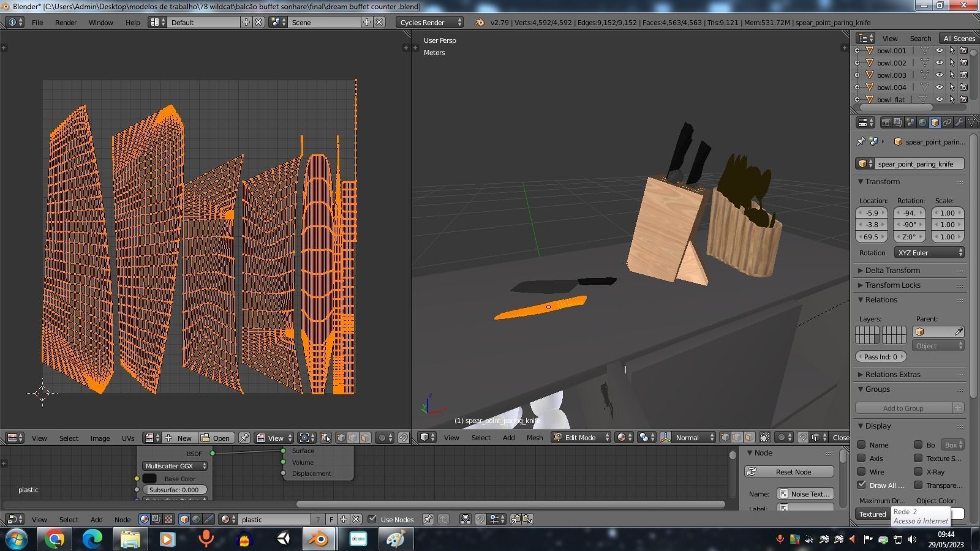Uncheck the Use Nodes checkbox
This screenshot has height=551, width=980.
coord(372,519)
